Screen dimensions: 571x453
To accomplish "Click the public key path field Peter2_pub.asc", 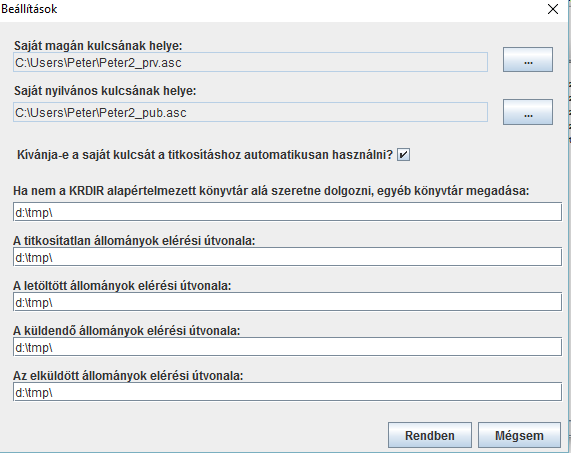I will [x=250, y=112].
